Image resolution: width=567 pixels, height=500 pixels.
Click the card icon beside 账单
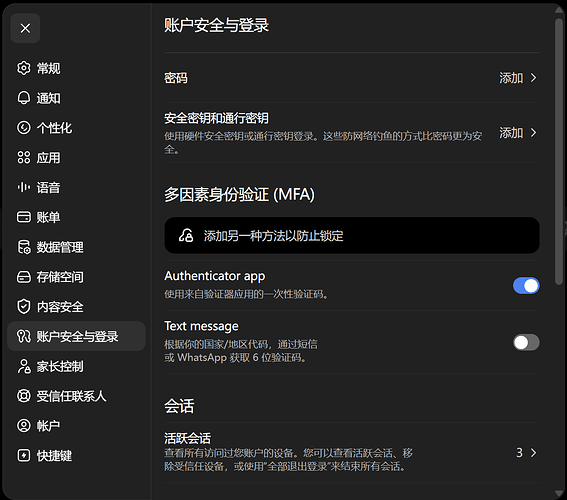coord(24,217)
